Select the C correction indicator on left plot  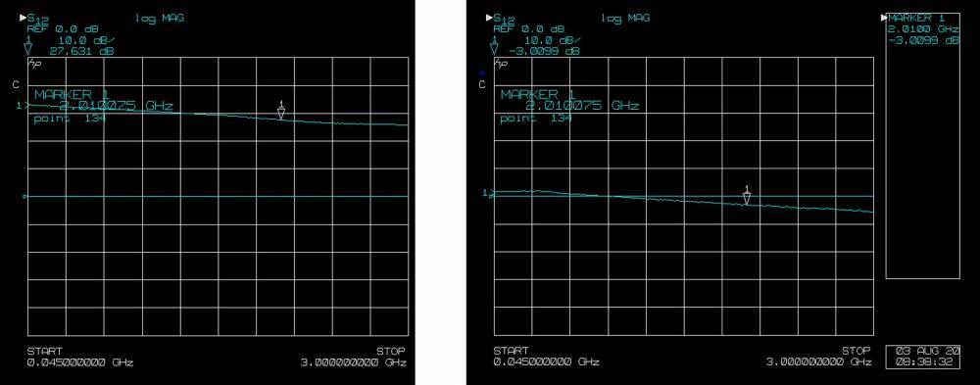17,85
